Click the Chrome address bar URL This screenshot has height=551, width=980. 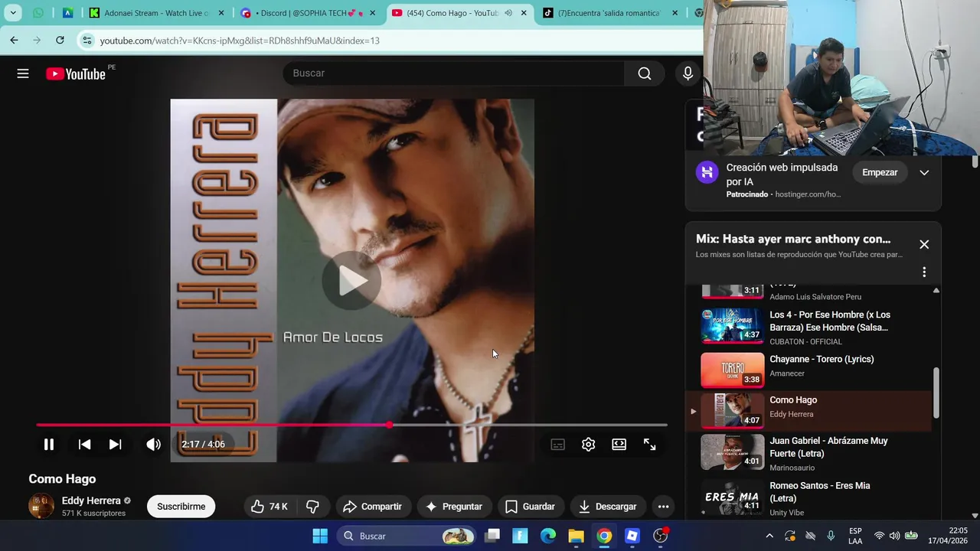(240, 41)
